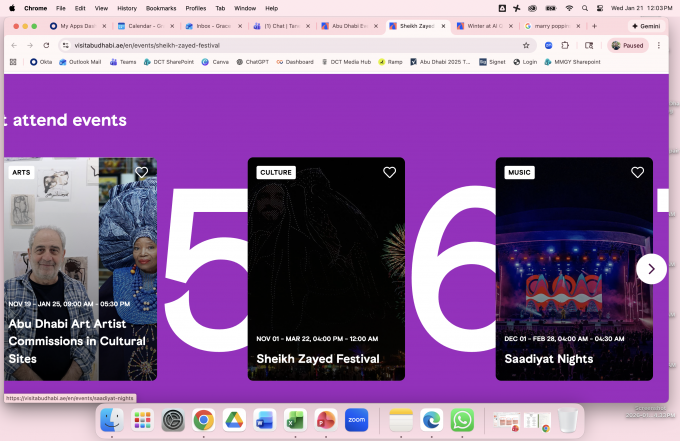Screen dimensions: 680x441
Task: Open Zoom from the dock
Action: point(356,420)
